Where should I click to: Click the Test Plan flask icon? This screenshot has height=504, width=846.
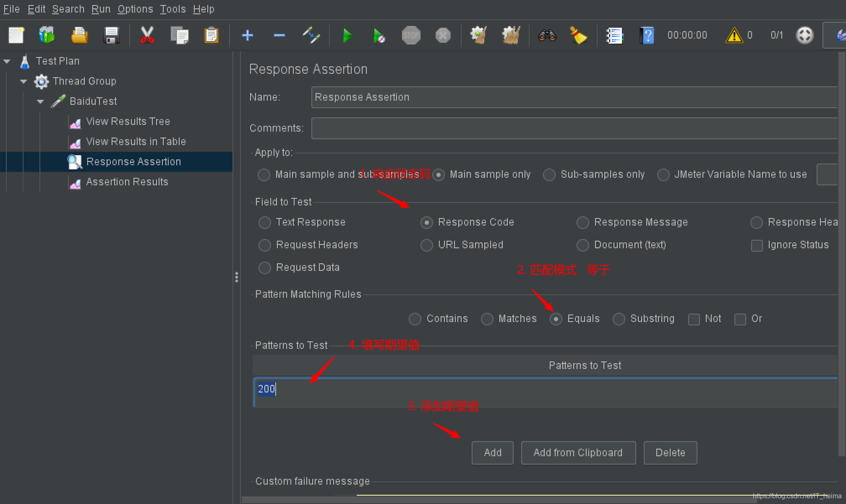[25, 61]
